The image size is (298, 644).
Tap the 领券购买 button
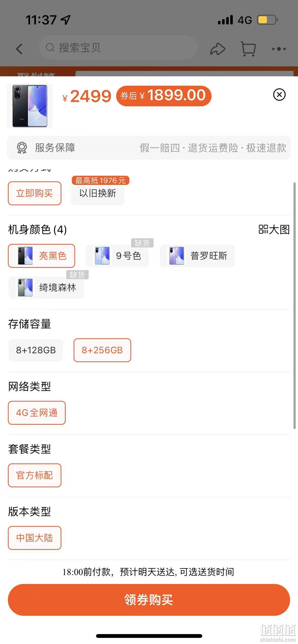pos(149,600)
